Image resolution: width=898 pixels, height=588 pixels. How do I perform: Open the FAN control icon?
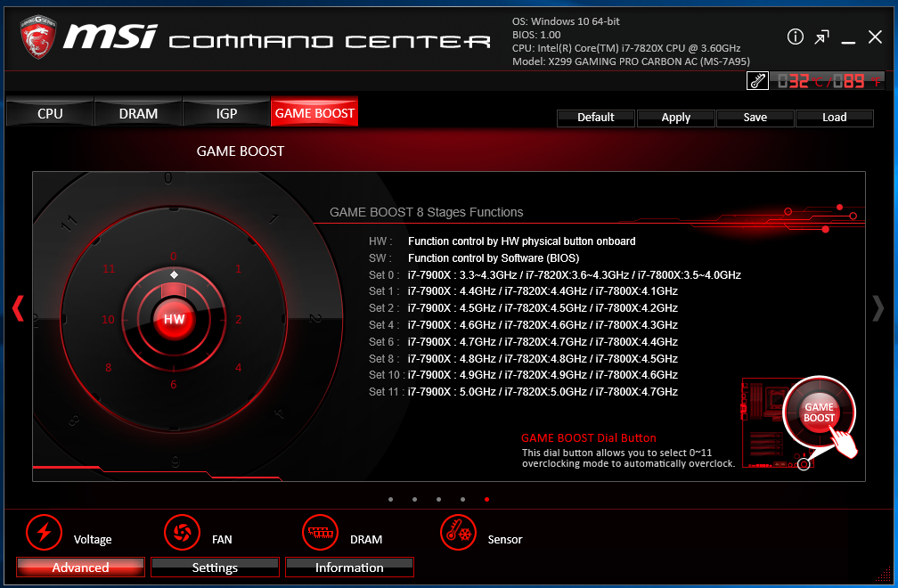[182, 533]
